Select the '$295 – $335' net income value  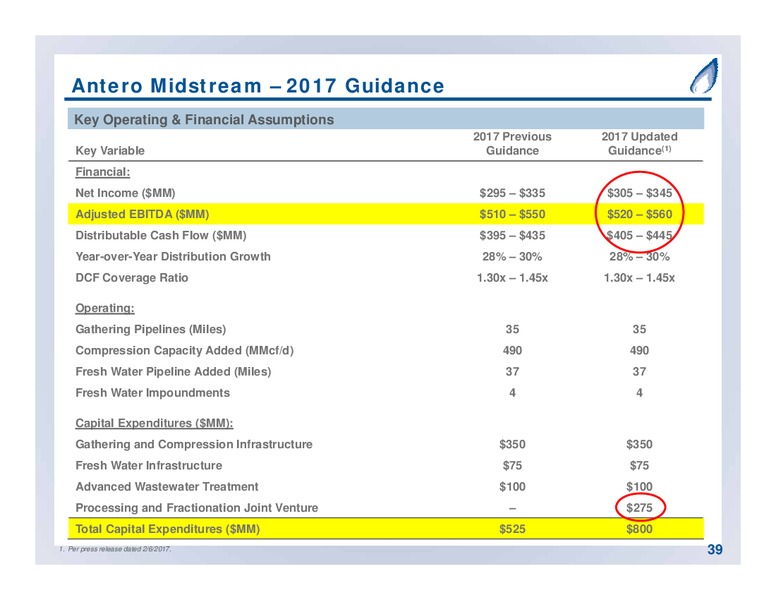[512, 193]
